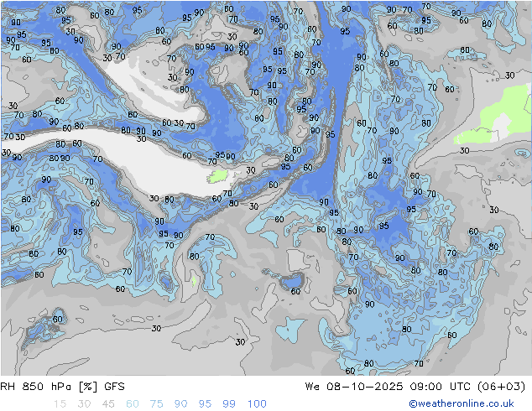Select the legend value 75
532x411 pixels.
[x=156, y=404]
